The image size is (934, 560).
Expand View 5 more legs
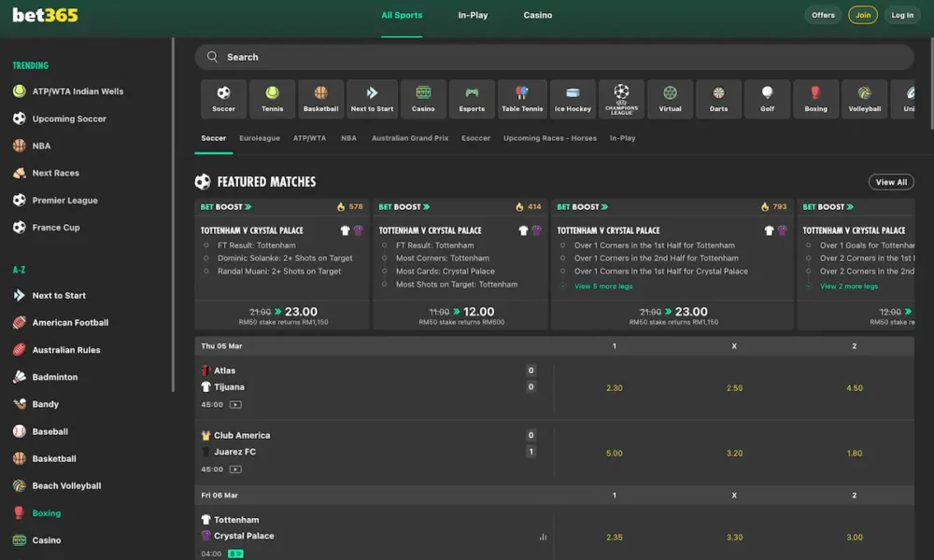click(x=602, y=287)
